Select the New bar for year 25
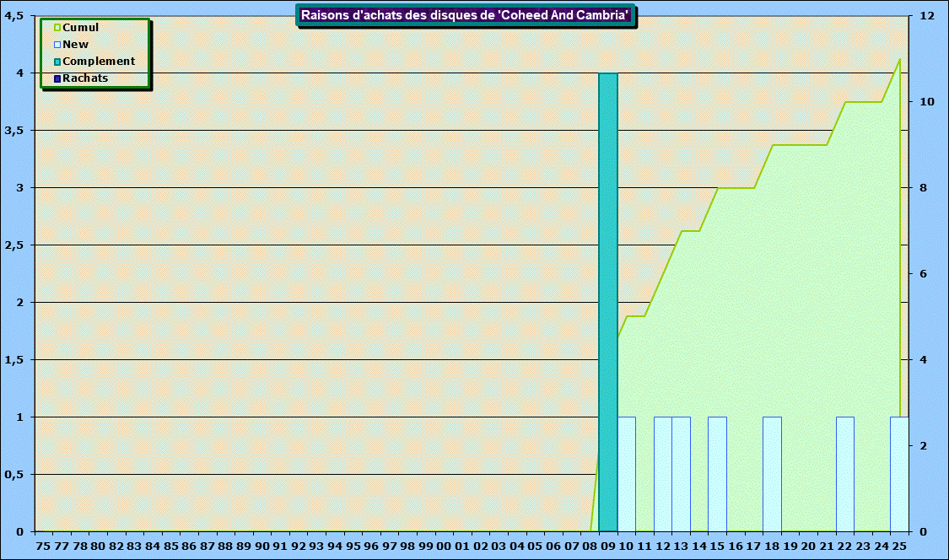This screenshot has width=949, height=560. pos(899,474)
